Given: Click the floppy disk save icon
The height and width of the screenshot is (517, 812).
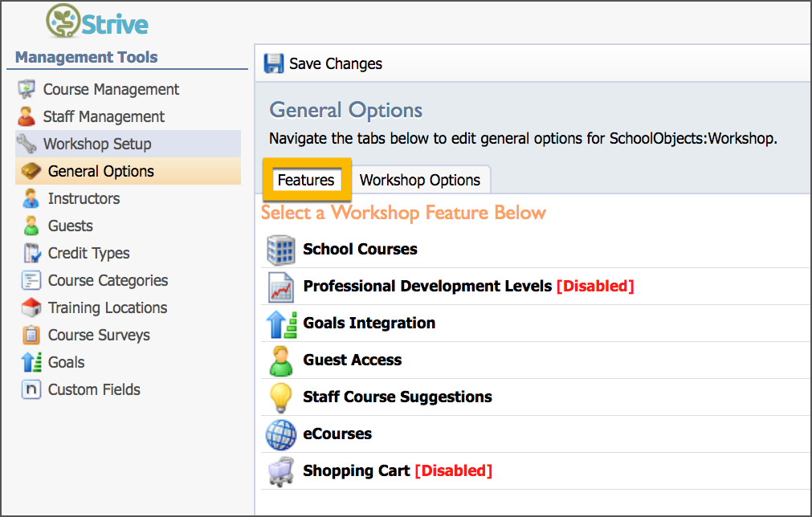Looking at the screenshot, I should [x=273, y=63].
